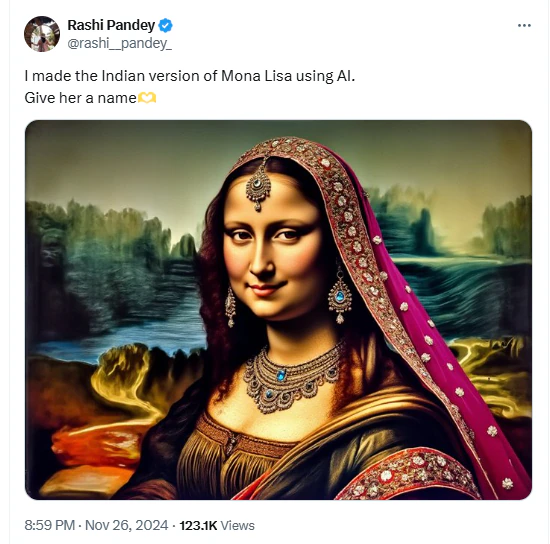Click the blue stone earring in image

click(x=340, y=296)
